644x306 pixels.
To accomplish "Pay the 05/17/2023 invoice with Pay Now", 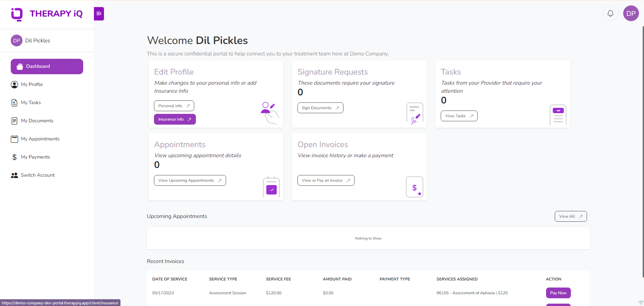I will click(558, 293).
